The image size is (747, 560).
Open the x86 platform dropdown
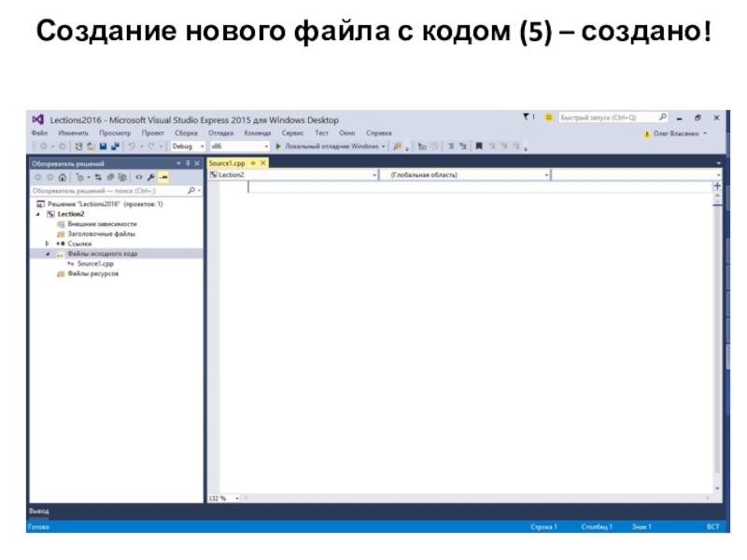266,147
